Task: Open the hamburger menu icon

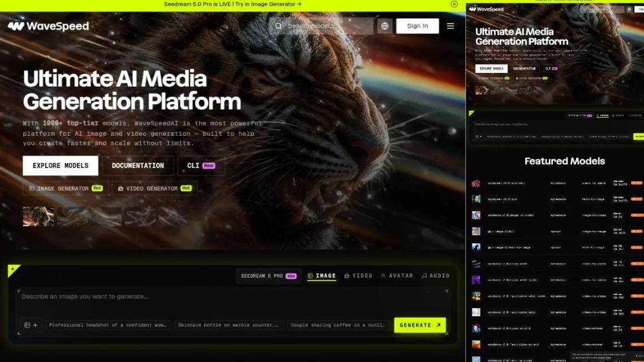Action: pos(450,26)
